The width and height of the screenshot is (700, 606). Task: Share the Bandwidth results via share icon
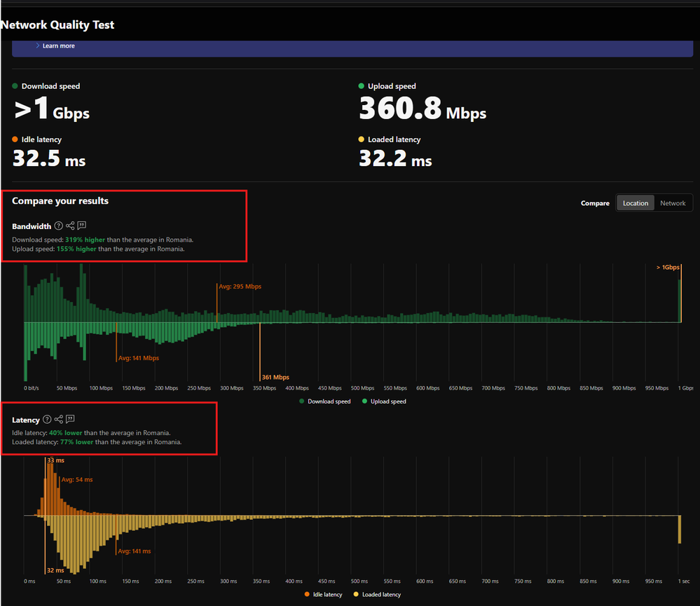[70, 226]
